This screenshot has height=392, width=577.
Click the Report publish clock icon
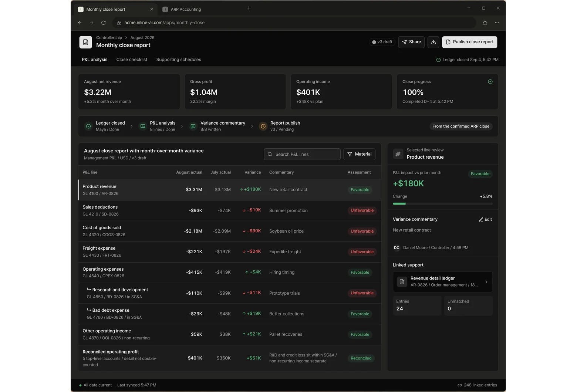pos(263,126)
